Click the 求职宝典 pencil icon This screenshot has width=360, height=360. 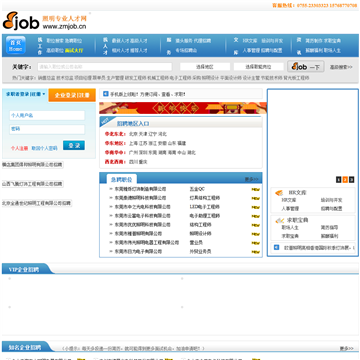pos(279,220)
